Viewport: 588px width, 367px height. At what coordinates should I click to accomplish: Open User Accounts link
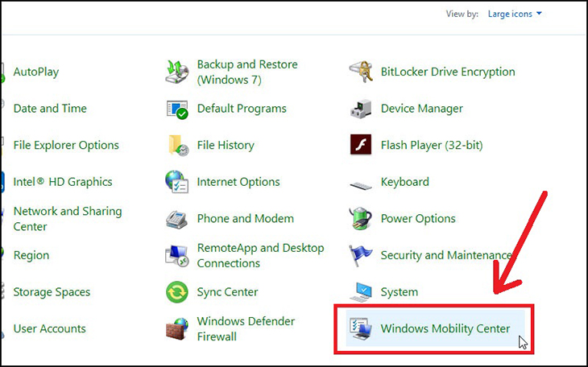[49, 328]
